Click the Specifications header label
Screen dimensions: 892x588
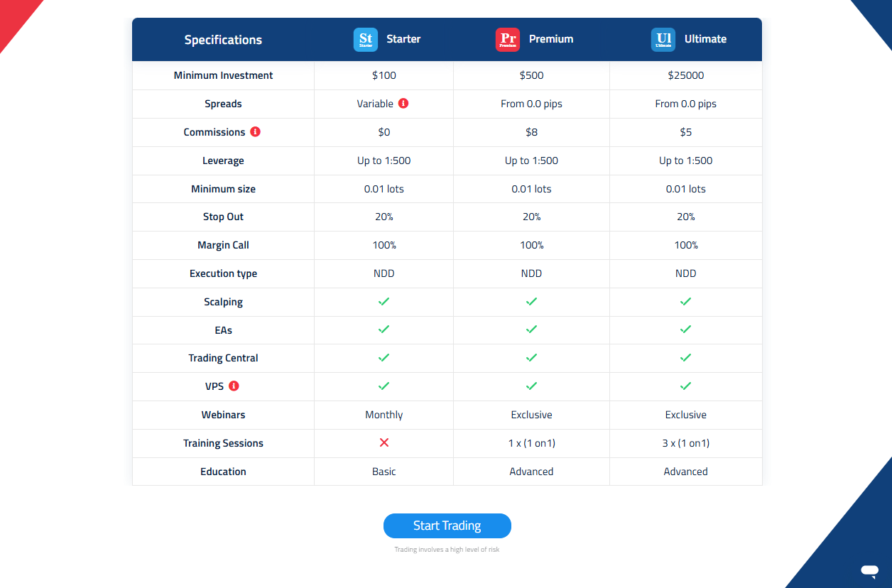(223, 40)
